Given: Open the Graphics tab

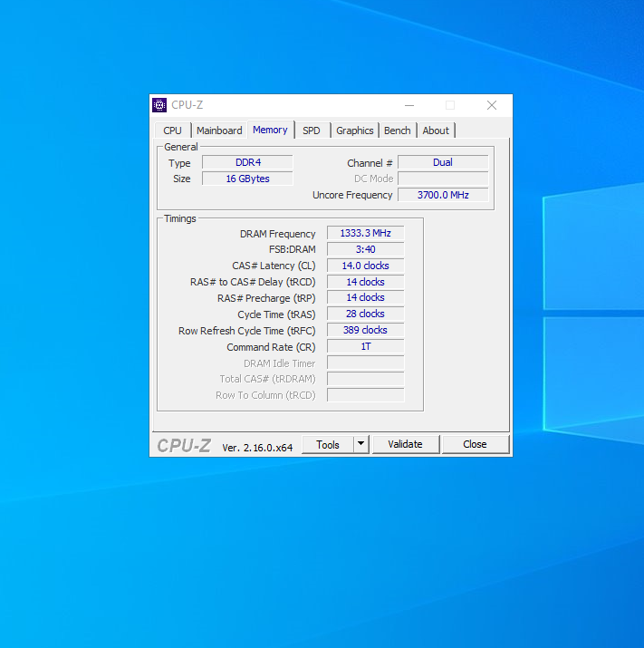Looking at the screenshot, I should (355, 131).
